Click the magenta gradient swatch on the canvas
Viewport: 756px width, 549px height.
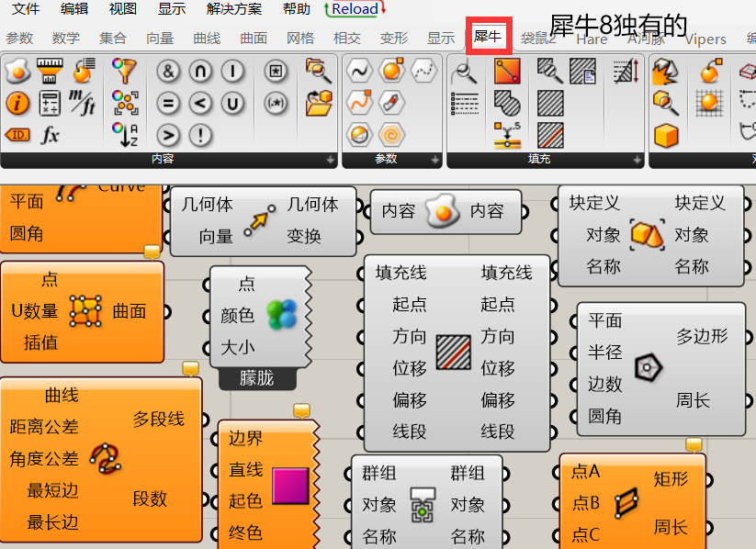pos(290,486)
